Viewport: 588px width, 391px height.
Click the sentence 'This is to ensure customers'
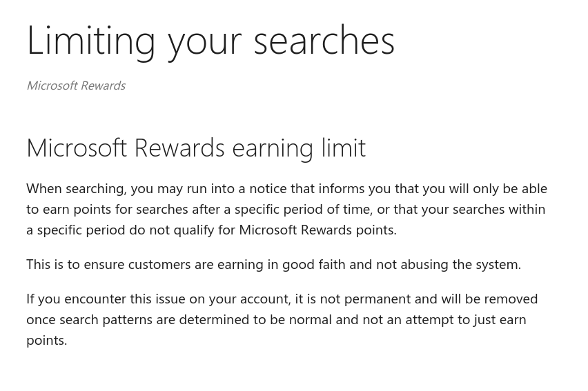click(x=274, y=265)
